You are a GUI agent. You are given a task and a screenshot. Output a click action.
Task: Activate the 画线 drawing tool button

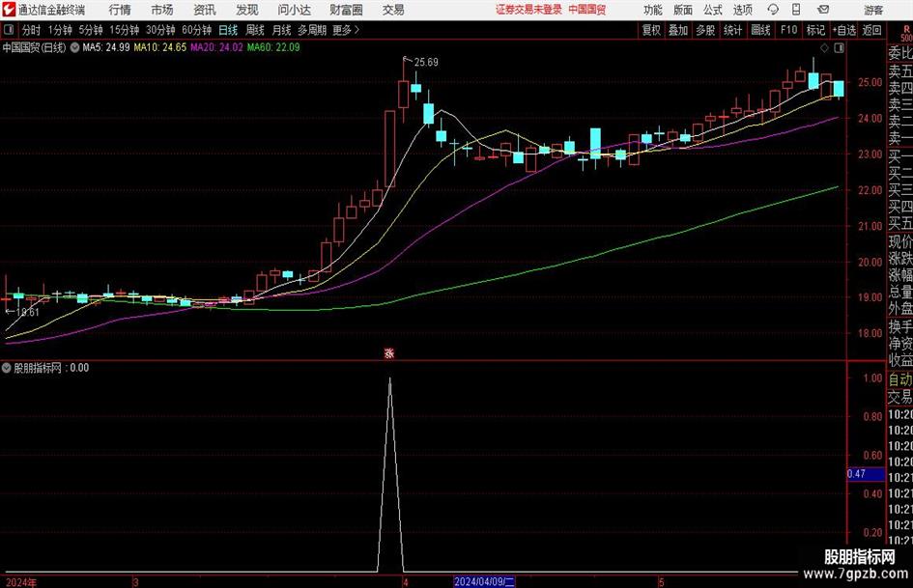tap(760, 30)
